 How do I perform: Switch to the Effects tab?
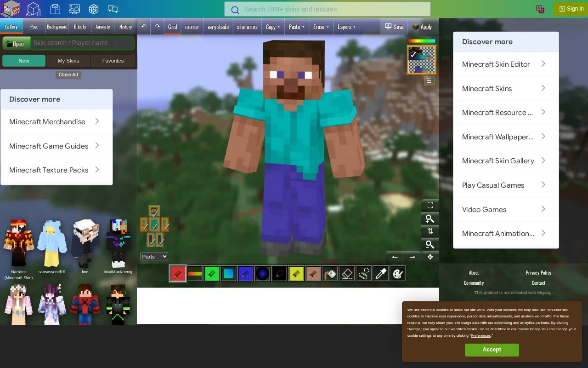point(80,27)
